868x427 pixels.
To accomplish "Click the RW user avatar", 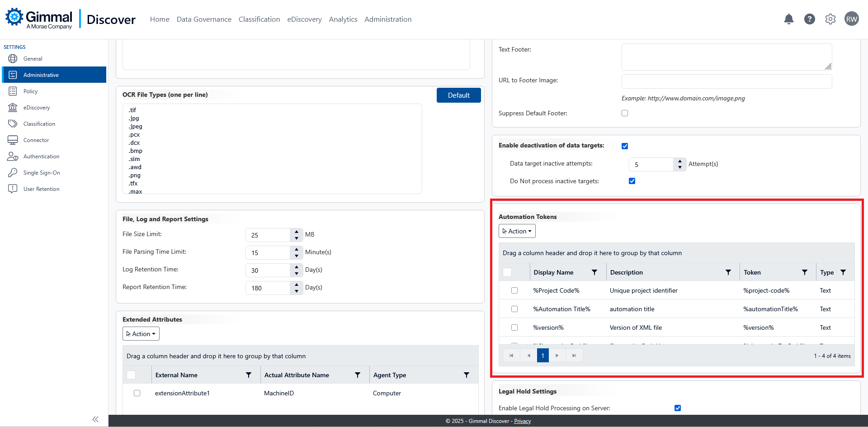I will point(851,19).
